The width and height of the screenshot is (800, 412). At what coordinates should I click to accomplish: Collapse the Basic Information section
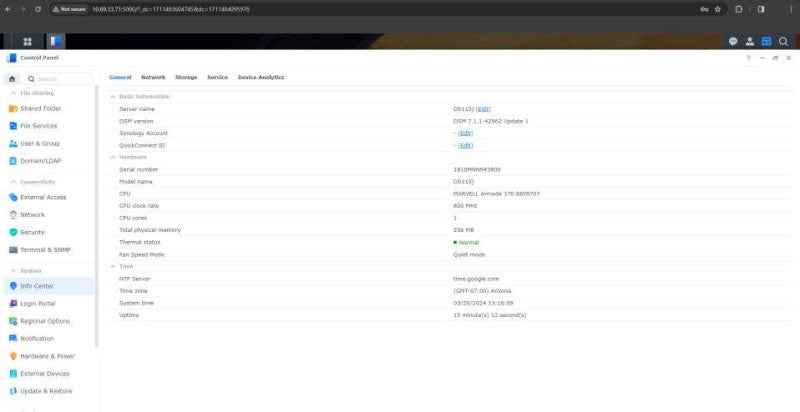pos(112,96)
